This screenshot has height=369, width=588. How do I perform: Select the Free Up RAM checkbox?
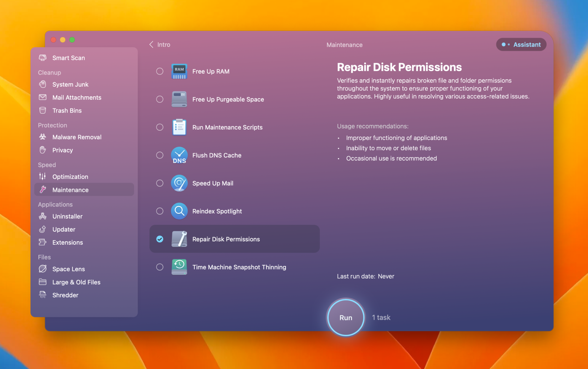coord(160,72)
